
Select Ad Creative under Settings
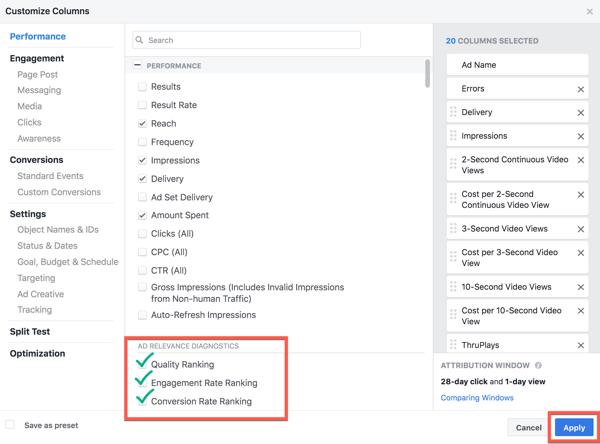41,294
